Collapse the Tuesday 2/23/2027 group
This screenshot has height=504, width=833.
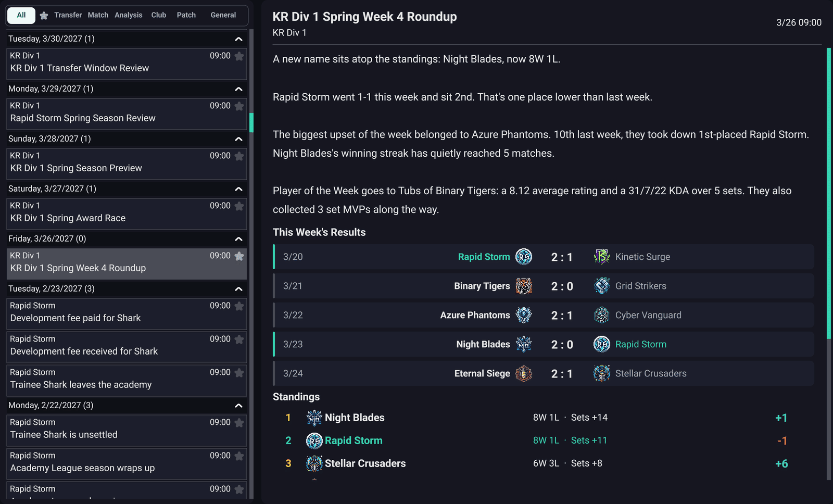[x=238, y=289]
